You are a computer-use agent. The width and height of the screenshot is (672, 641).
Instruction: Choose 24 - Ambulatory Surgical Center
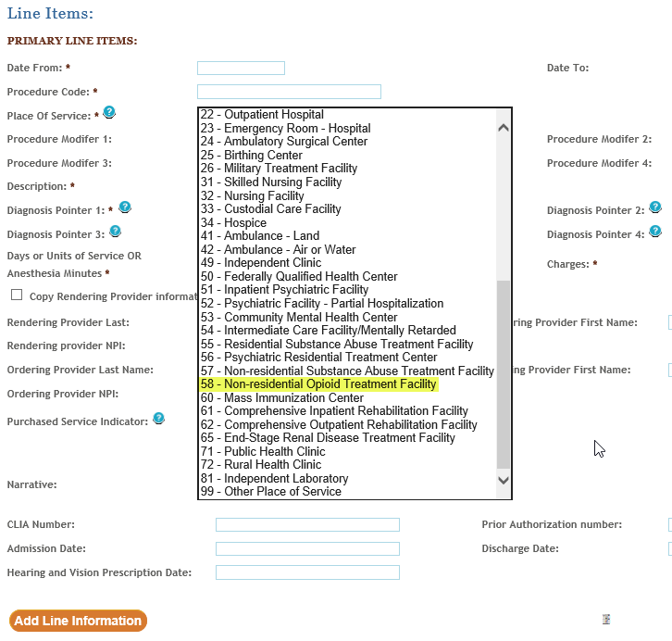pyautogui.click(x=348, y=142)
